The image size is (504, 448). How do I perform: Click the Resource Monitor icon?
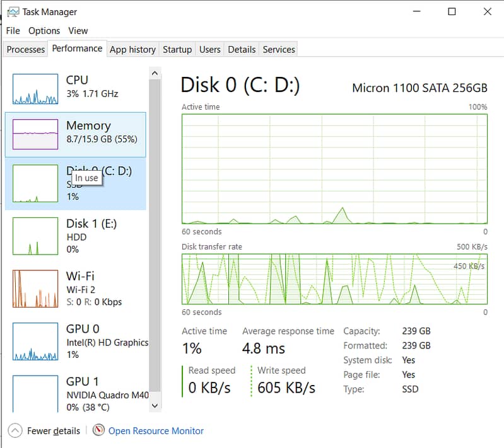coord(98,430)
